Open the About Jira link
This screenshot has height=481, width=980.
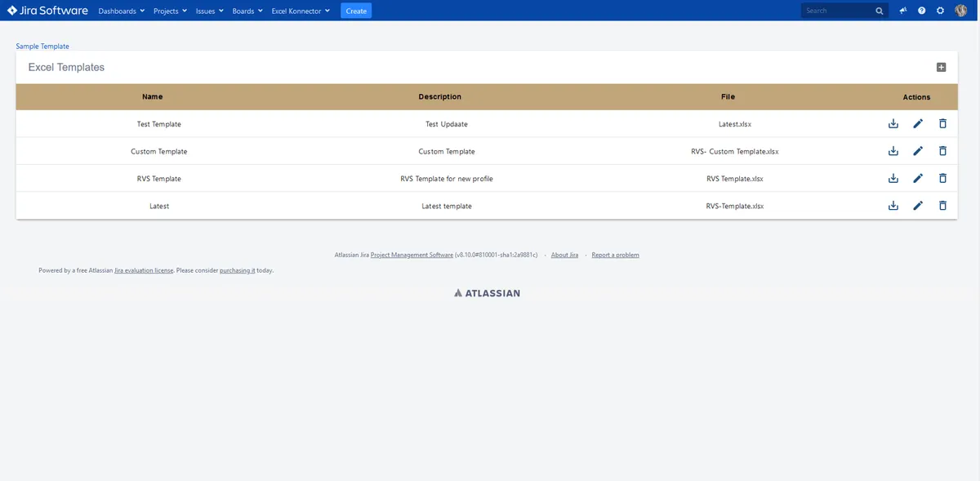(564, 255)
